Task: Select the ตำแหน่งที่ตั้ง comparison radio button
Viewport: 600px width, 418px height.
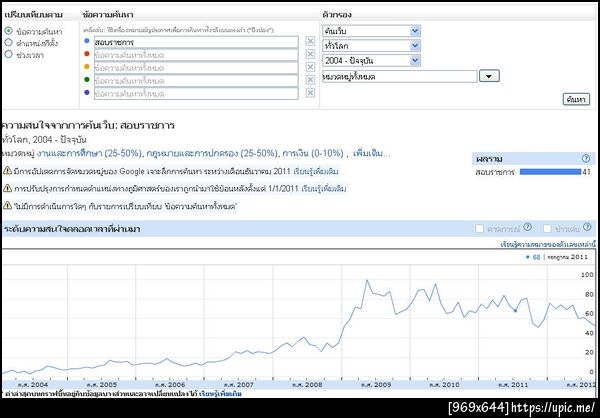Action: [x=10, y=44]
